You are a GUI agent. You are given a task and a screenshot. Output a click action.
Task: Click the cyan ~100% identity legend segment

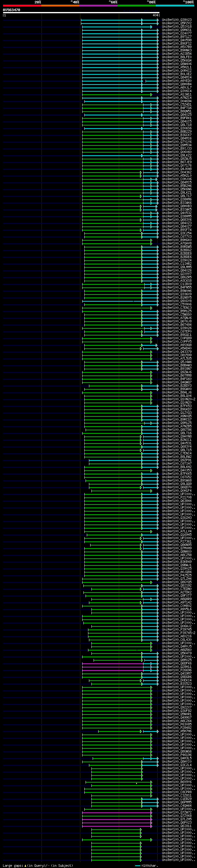pyautogui.click(x=175, y=6)
